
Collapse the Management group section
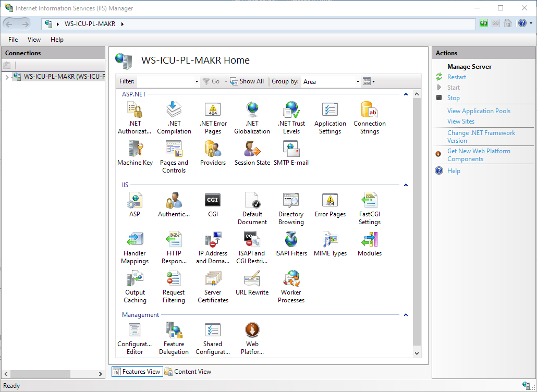tap(406, 315)
